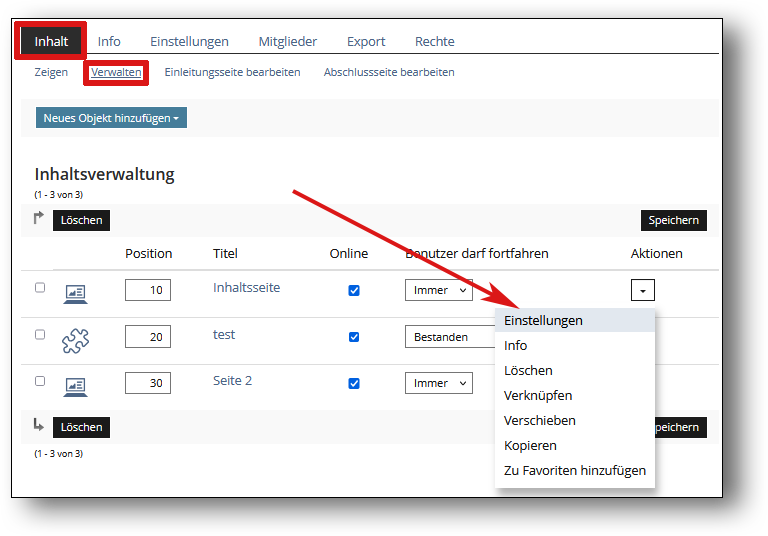Uncheck Online for the Inhaltsseite row
Image resolution: width=768 pixels, height=536 pixels.
pos(354,291)
